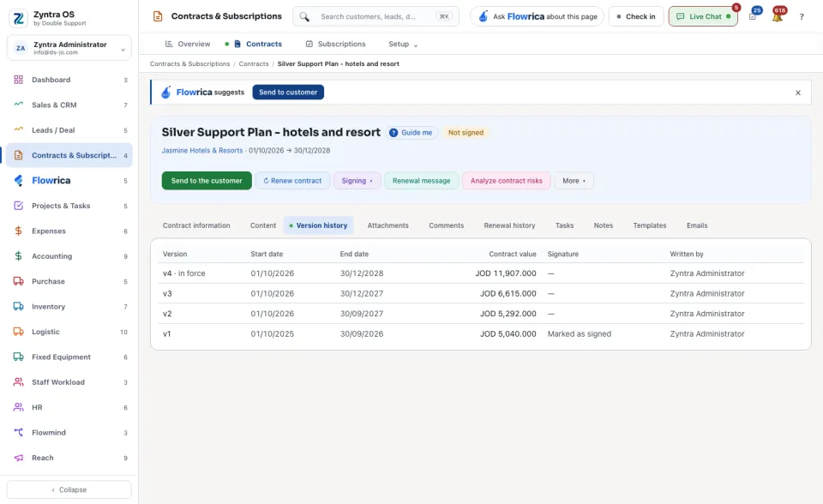
Task: Open the Live Chat button
Action: (x=703, y=17)
